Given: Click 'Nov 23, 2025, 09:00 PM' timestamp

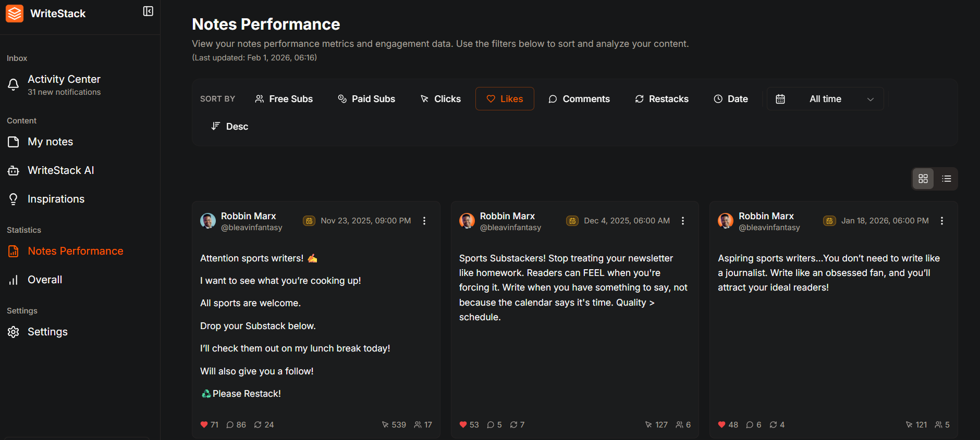Looking at the screenshot, I should tap(366, 221).
